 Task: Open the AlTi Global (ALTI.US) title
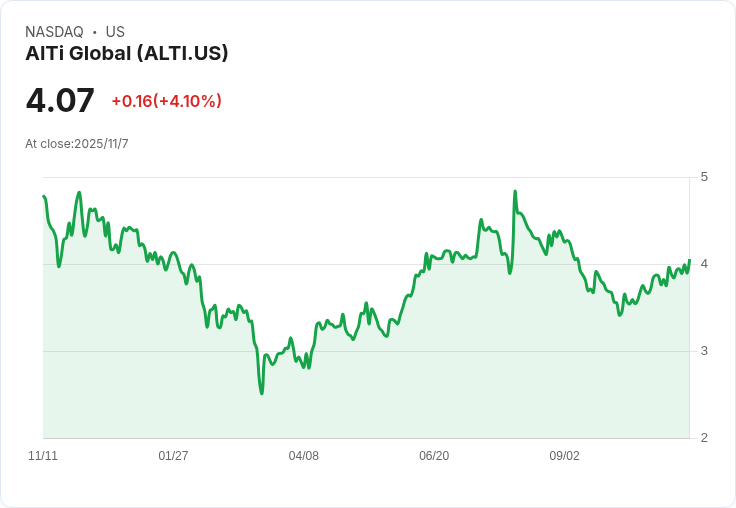[127, 53]
